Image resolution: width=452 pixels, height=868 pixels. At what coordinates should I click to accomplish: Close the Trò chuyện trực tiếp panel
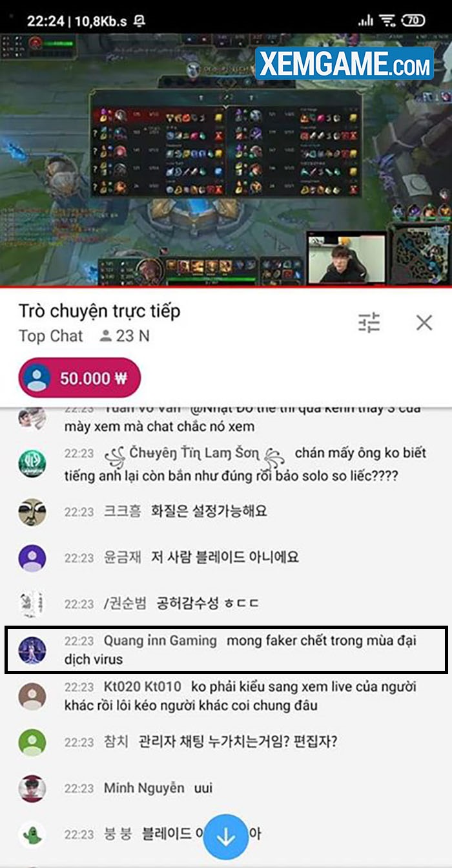424,323
